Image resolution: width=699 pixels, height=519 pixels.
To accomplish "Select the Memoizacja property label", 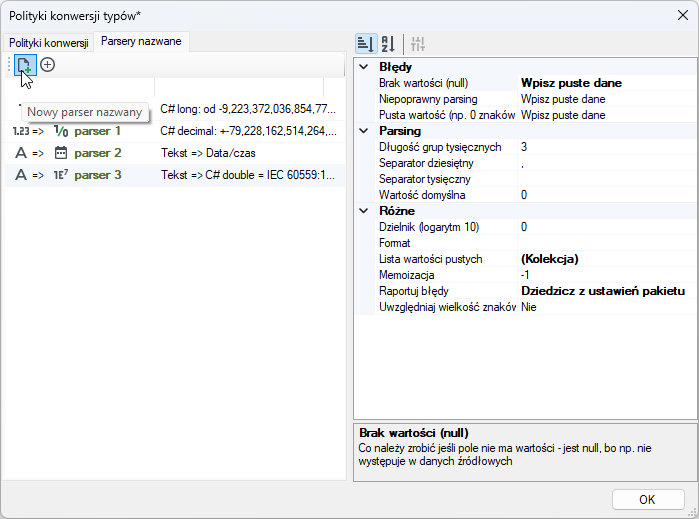I will (x=407, y=275).
